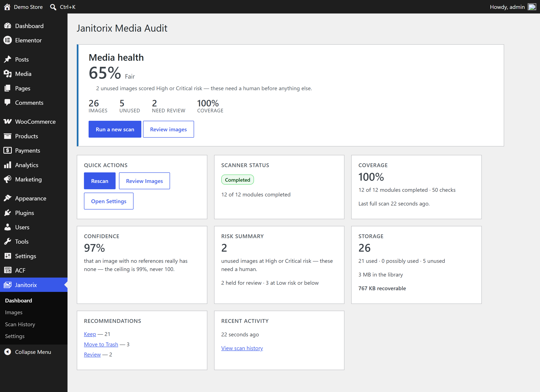Open Janitorix Scan History submenu
The height and width of the screenshot is (392, 540).
20,324
